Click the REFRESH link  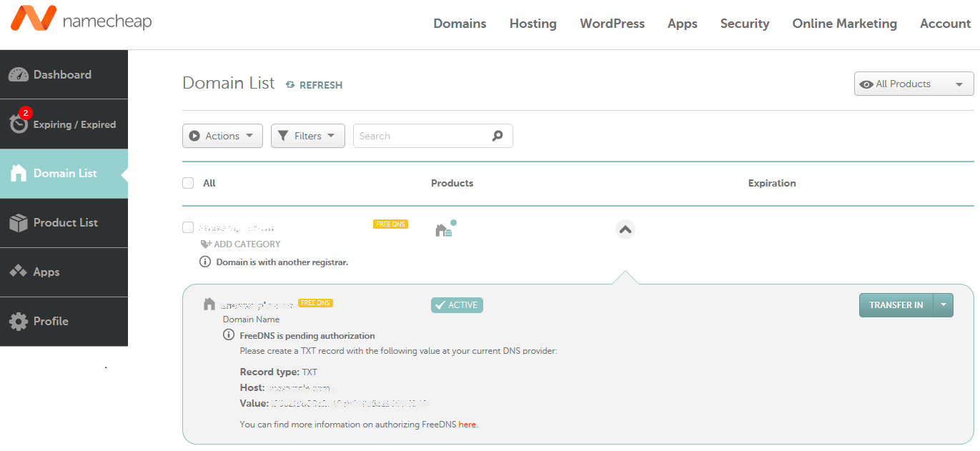coord(314,85)
